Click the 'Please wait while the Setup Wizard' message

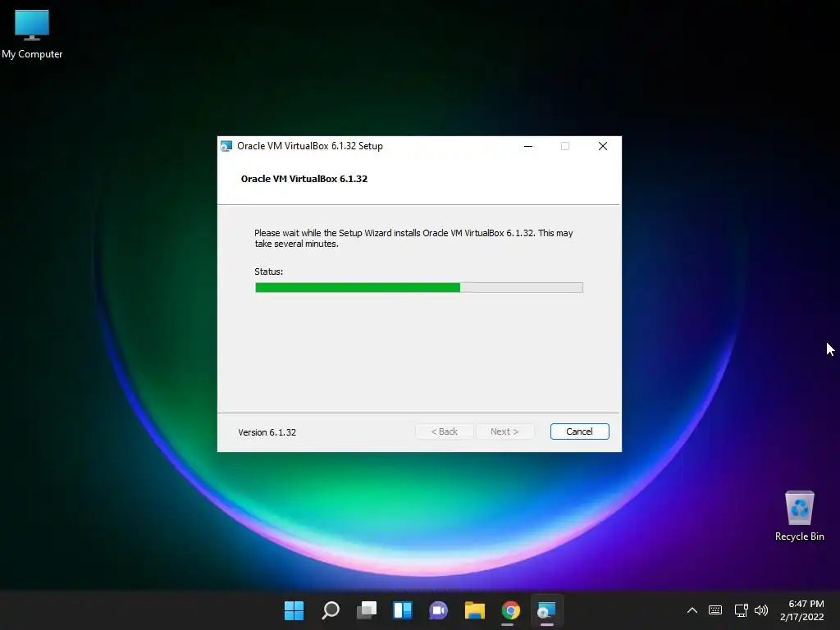[413, 239]
